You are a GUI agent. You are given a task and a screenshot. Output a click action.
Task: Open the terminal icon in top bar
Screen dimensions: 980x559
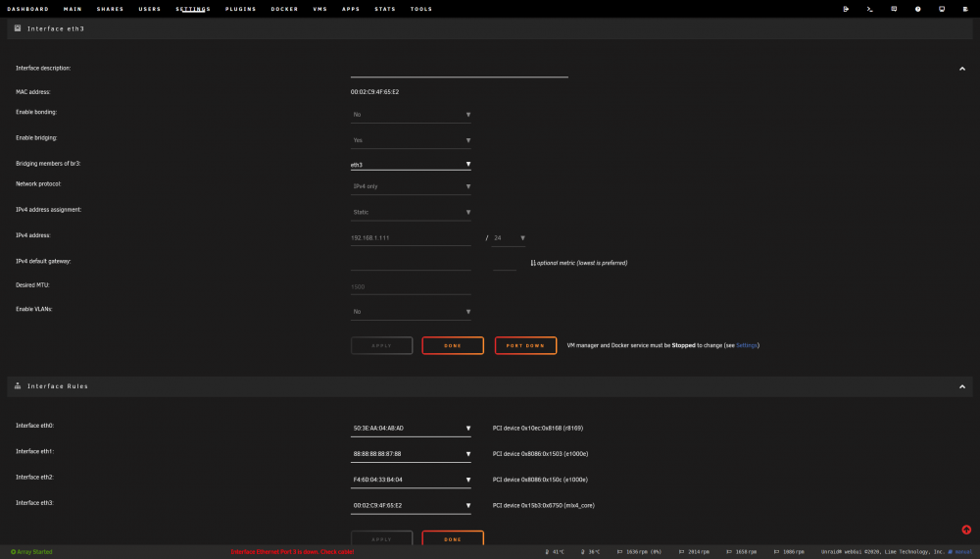tap(869, 9)
